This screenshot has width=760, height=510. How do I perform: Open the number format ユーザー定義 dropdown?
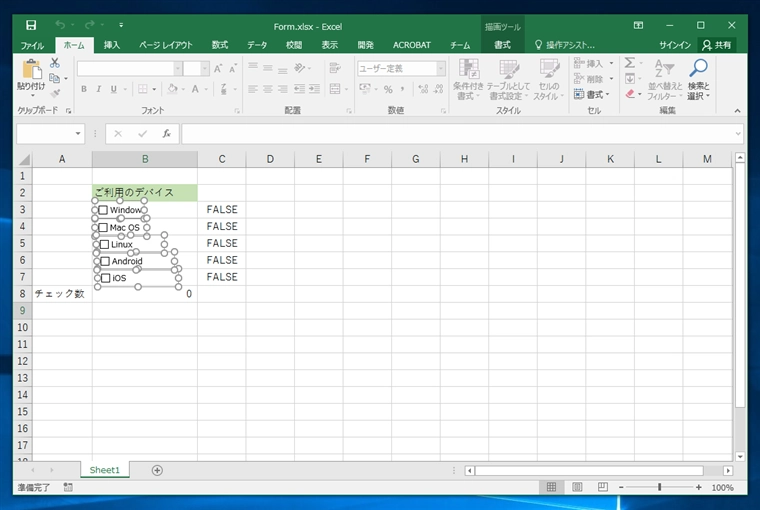tap(441, 68)
